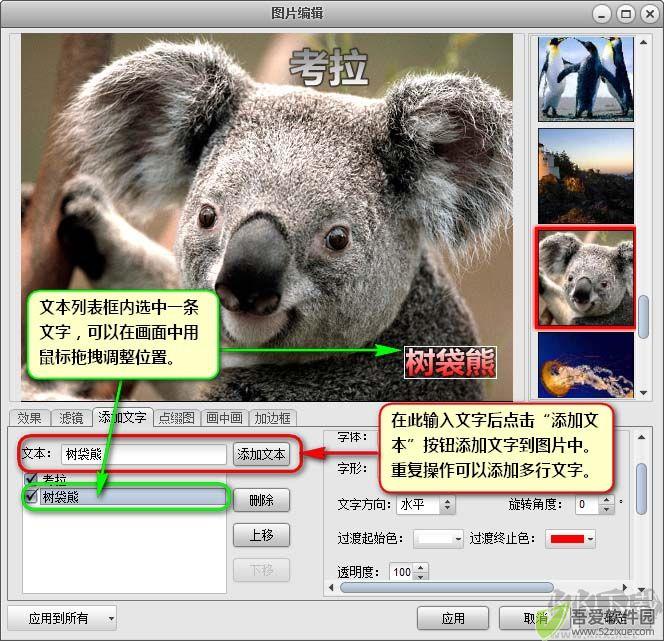Image resolution: width=664 pixels, height=641 pixels.
Task: Click the 取消 button
Action: (x=535, y=619)
